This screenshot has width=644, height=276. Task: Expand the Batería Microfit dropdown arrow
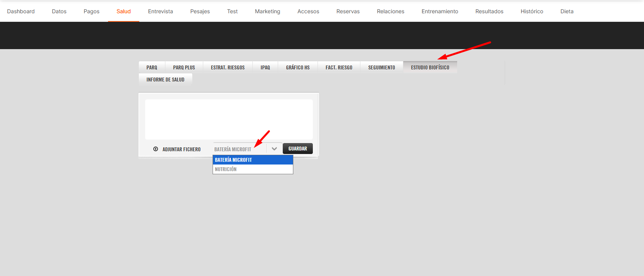(274, 149)
